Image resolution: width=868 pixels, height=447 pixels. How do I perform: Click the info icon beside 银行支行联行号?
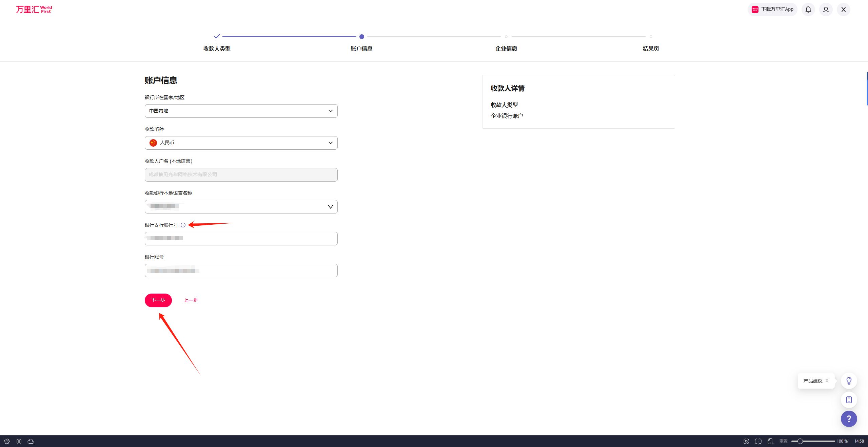(x=183, y=225)
